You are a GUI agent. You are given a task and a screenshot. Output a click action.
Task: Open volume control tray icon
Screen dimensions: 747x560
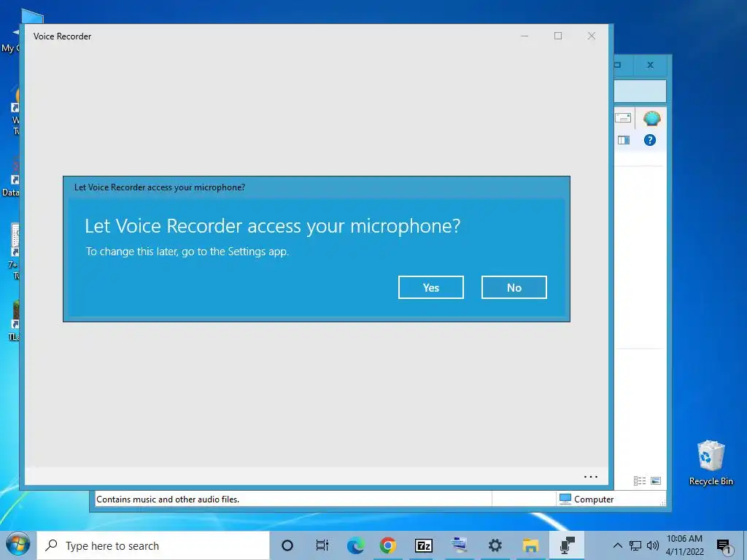coord(653,545)
